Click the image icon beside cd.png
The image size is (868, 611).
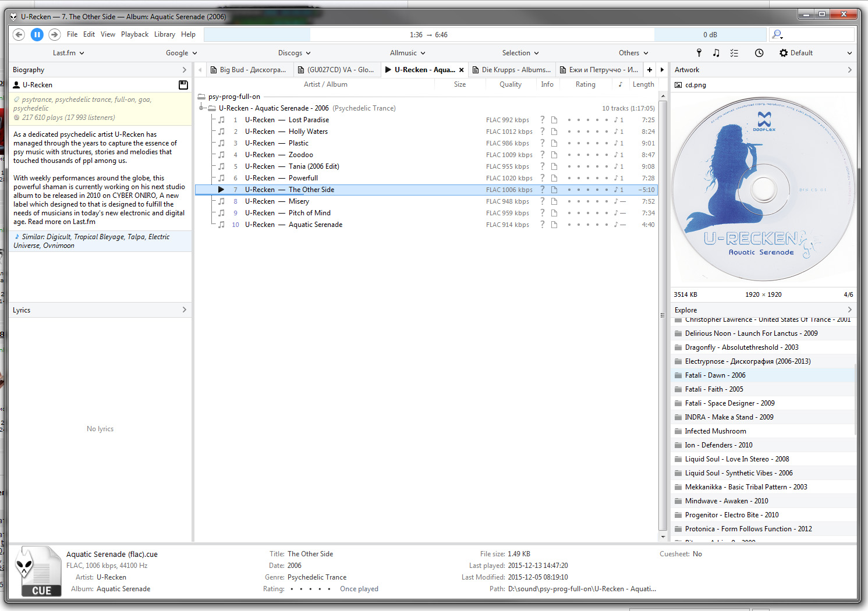(678, 85)
